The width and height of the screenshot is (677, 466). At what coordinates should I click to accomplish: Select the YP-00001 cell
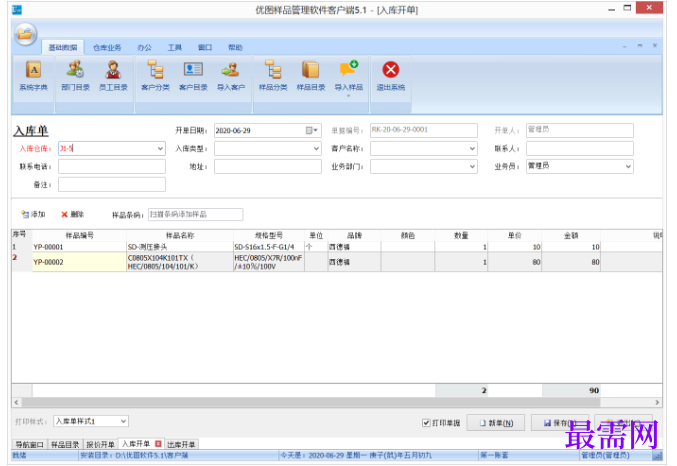(79, 247)
